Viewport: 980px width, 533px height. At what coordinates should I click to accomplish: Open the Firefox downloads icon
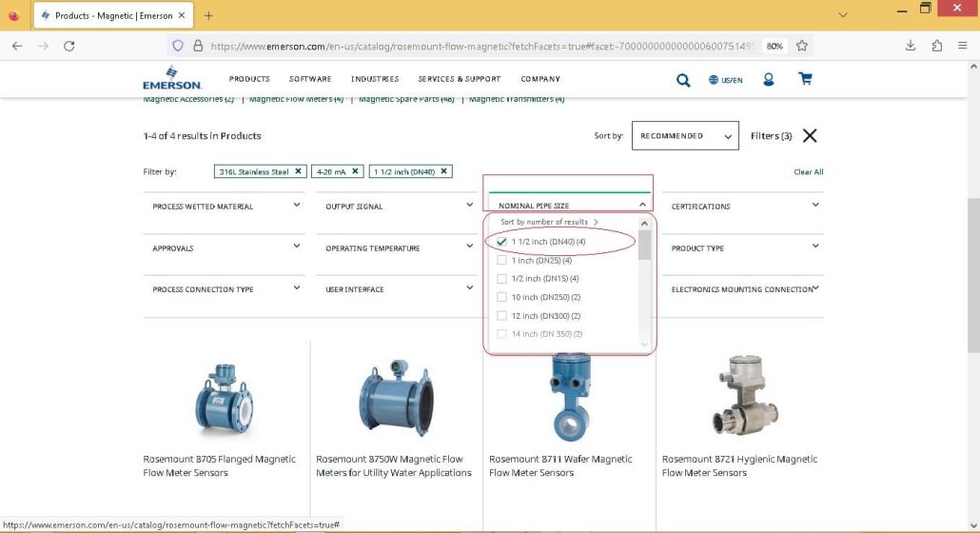910,46
